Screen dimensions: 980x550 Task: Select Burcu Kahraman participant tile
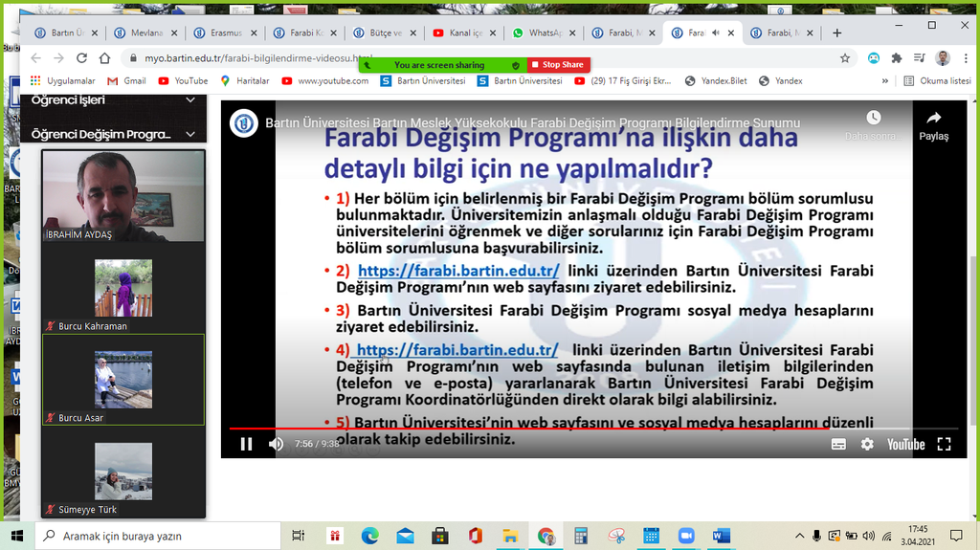coord(123,288)
